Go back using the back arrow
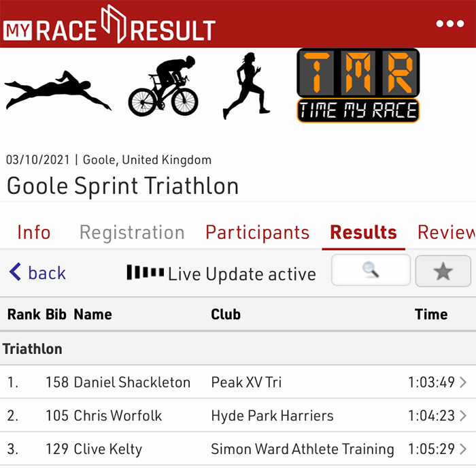Viewport: 476px width, 469px height. tap(37, 273)
